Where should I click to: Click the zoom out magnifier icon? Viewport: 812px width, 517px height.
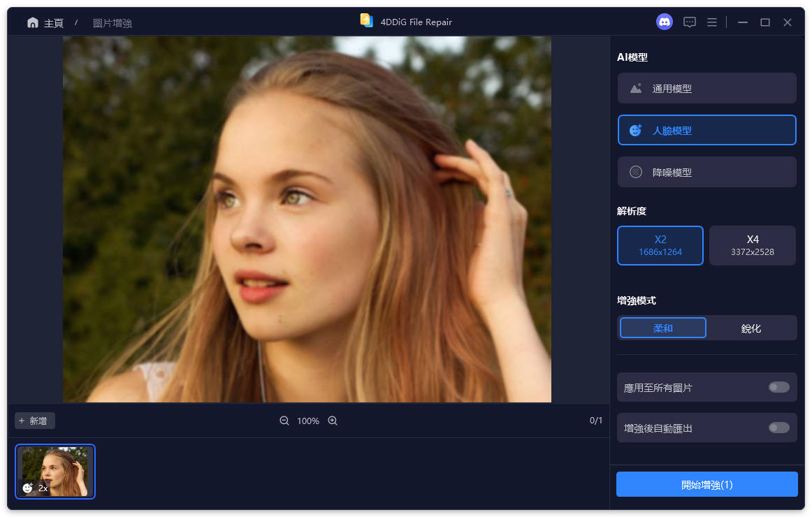(x=284, y=421)
